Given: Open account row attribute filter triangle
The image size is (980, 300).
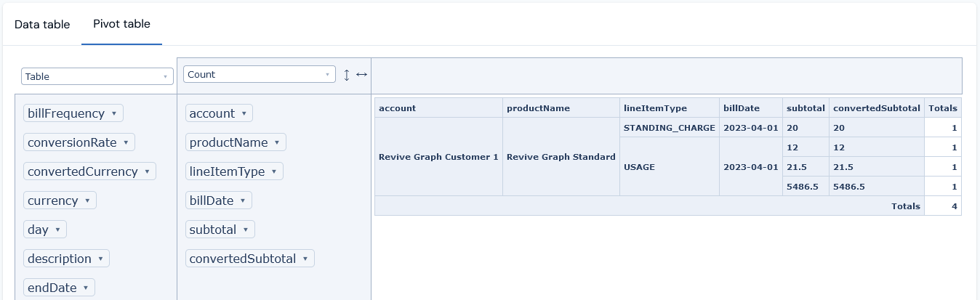Looking at the screenshot, I should (243, 114).
